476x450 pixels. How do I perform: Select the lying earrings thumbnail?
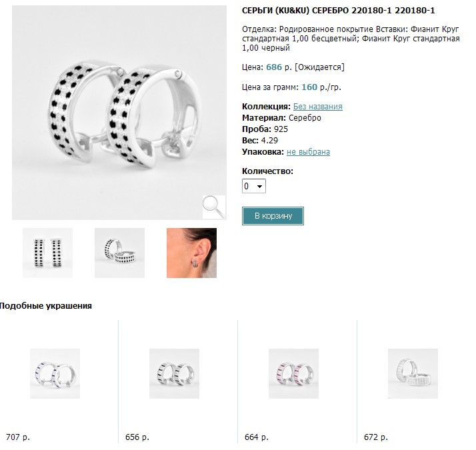point(119,253)
